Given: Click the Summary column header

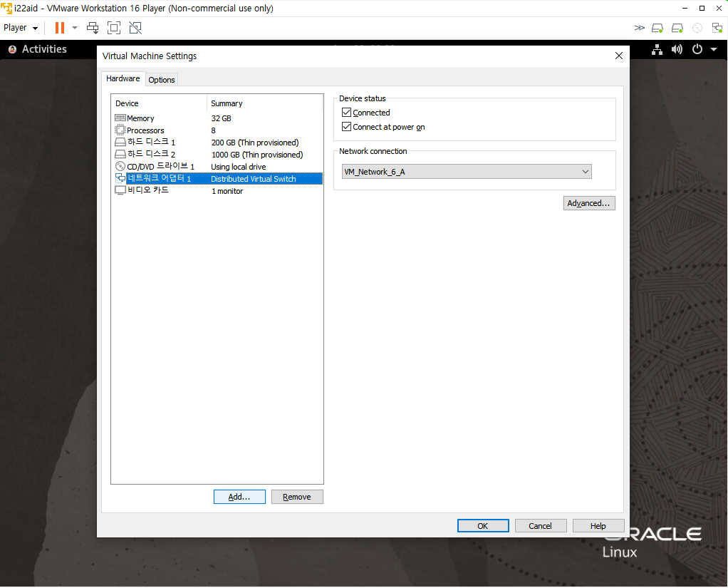Looking at the screenshot, I should click(265, 103).
